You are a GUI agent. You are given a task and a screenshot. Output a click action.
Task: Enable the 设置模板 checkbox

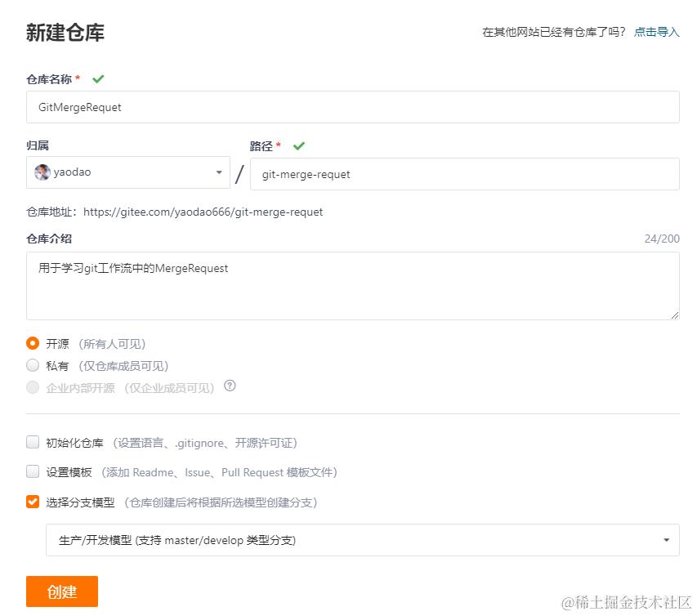click(33, 472)
